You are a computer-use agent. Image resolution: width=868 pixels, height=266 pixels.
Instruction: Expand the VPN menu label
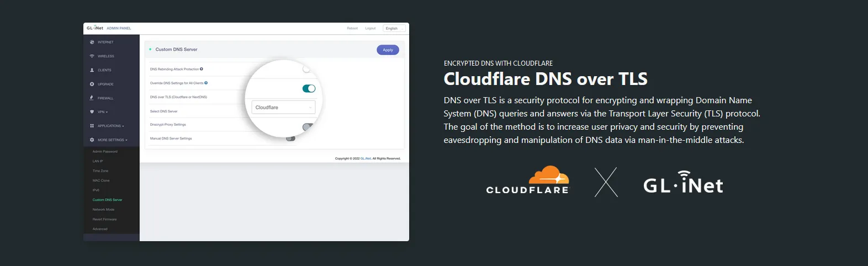tap(102, 112)
